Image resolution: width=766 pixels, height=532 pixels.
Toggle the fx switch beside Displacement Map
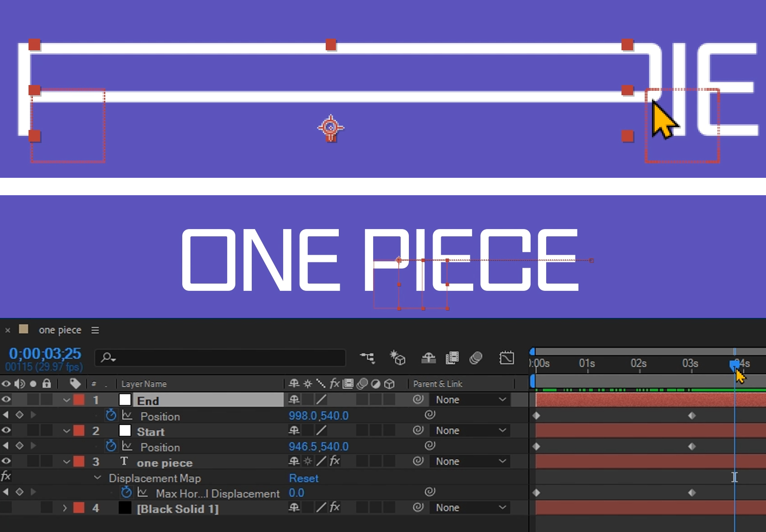coord(6,476)
